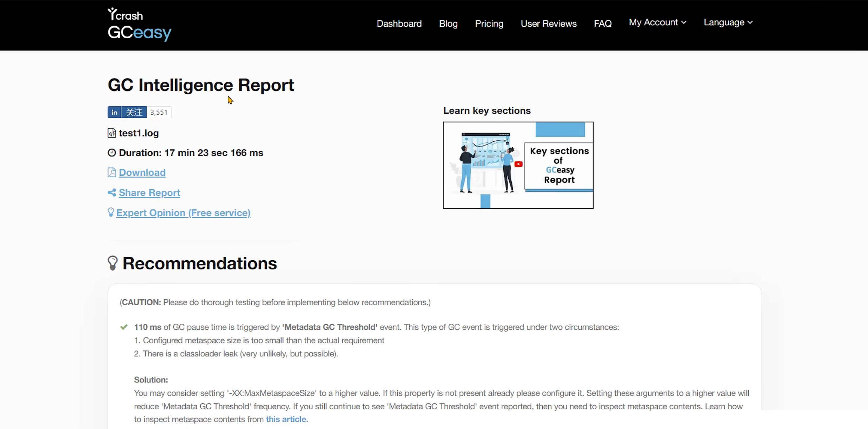The width and height of the screenshot is (868, 429).
Task: View User Reviews page
Action: [548, 24]
